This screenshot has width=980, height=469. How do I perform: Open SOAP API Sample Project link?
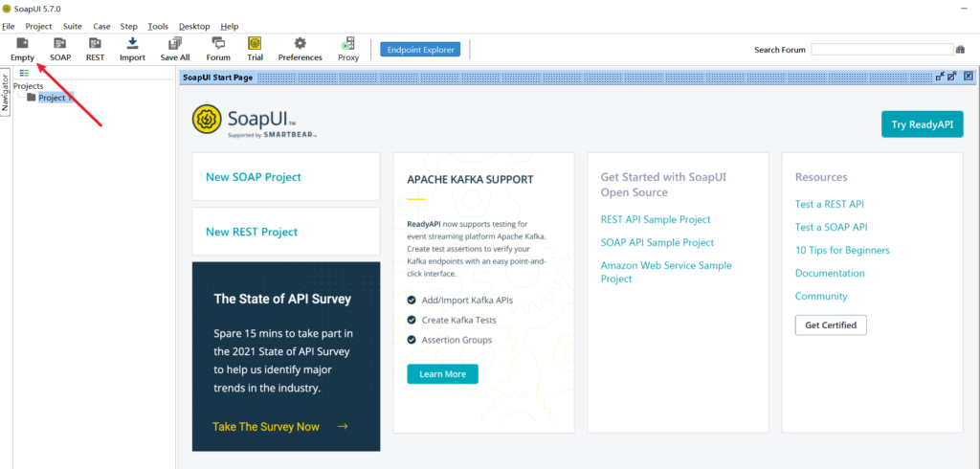click(x=657, y=242)
